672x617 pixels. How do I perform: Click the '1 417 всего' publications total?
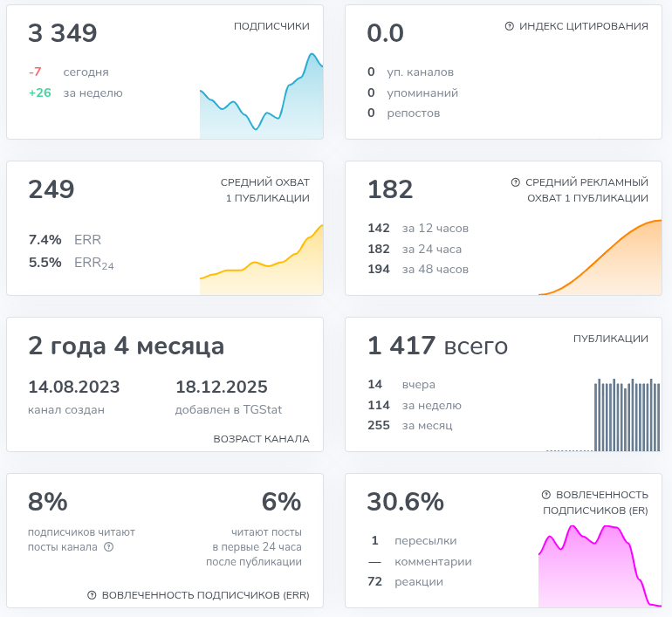coord(437,346)
